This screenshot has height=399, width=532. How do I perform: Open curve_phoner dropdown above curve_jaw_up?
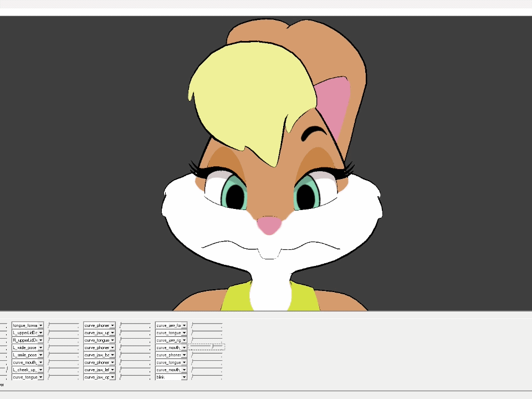coord(99,325)
